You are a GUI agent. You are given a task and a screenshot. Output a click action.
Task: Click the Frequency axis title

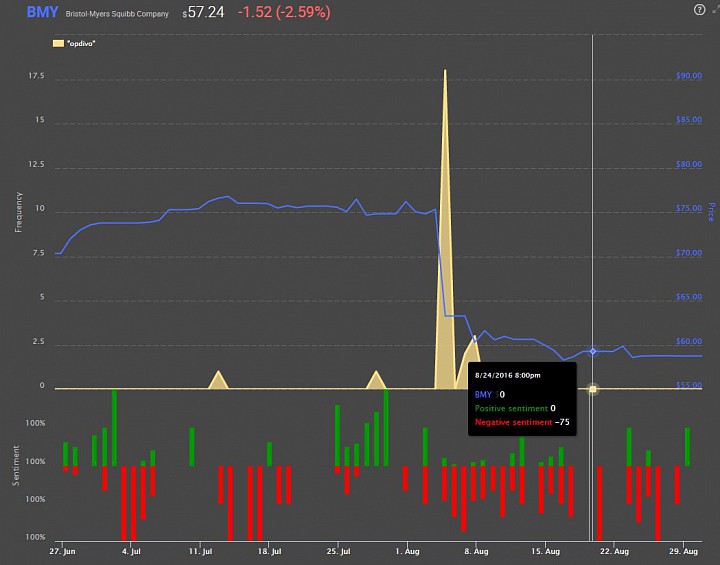coord(18,212)
